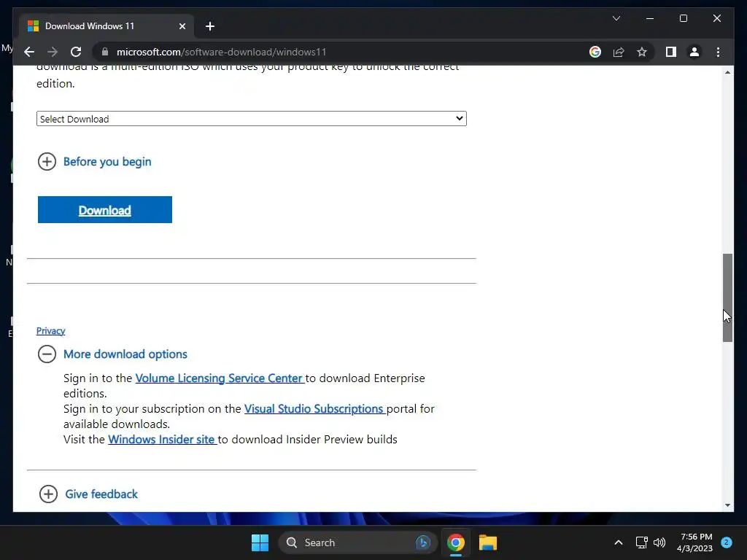
Task: Open Visual Studio Subscriptions link
Action: (x=314, y=408)
